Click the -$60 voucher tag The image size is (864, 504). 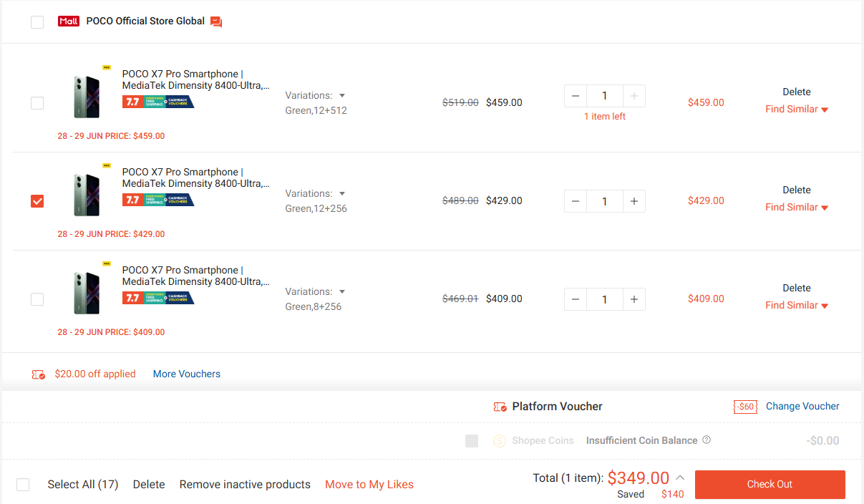[745, 407]
